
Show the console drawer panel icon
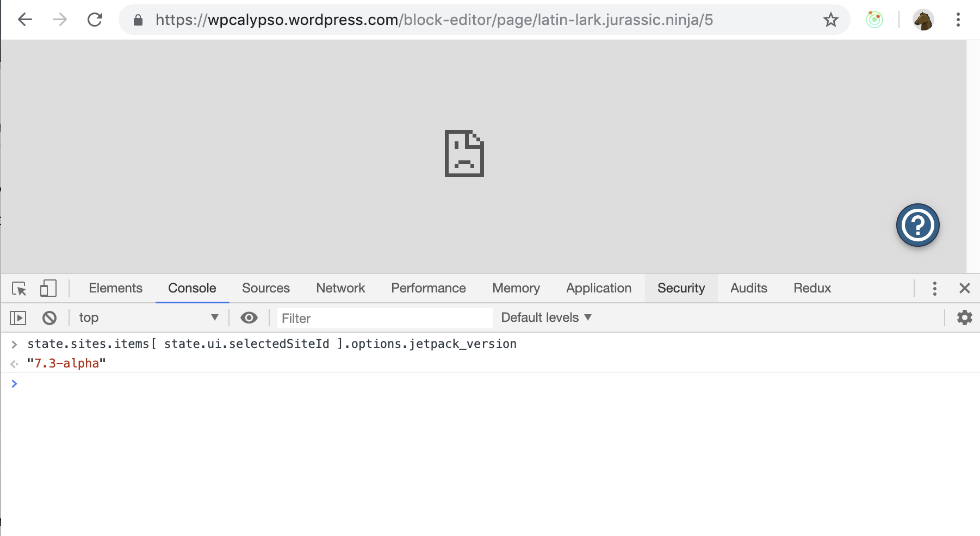(x=17, y=317)
